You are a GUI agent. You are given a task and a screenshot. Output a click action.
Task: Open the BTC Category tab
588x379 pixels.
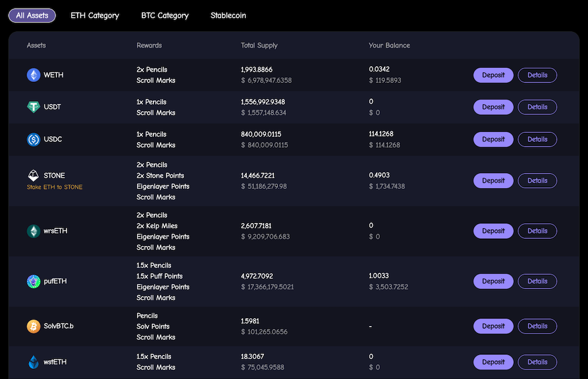[165, 15]
